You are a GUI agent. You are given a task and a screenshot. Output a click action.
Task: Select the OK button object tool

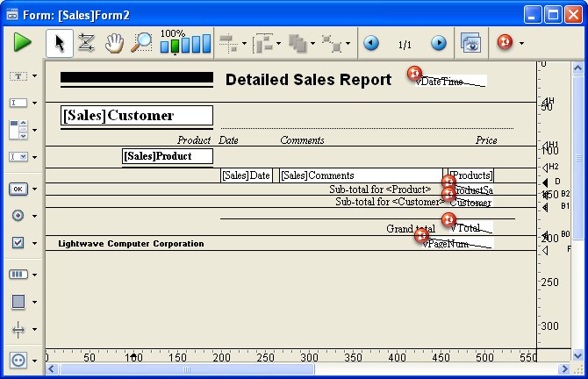click(x=18, y=189)
